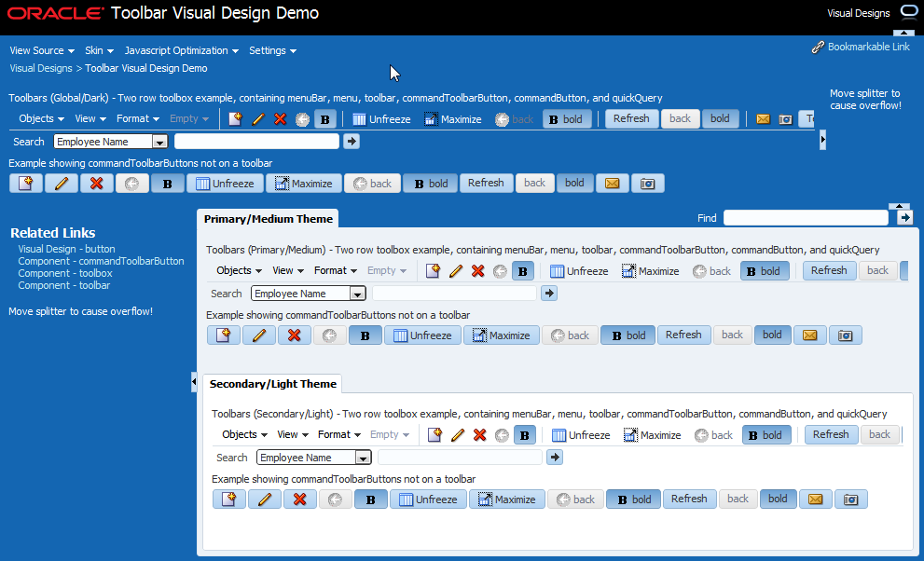Click the chain icon beside Bookmarkable Link
The height and width of the screenshot is (561, 924).
(x=818, y=48)
